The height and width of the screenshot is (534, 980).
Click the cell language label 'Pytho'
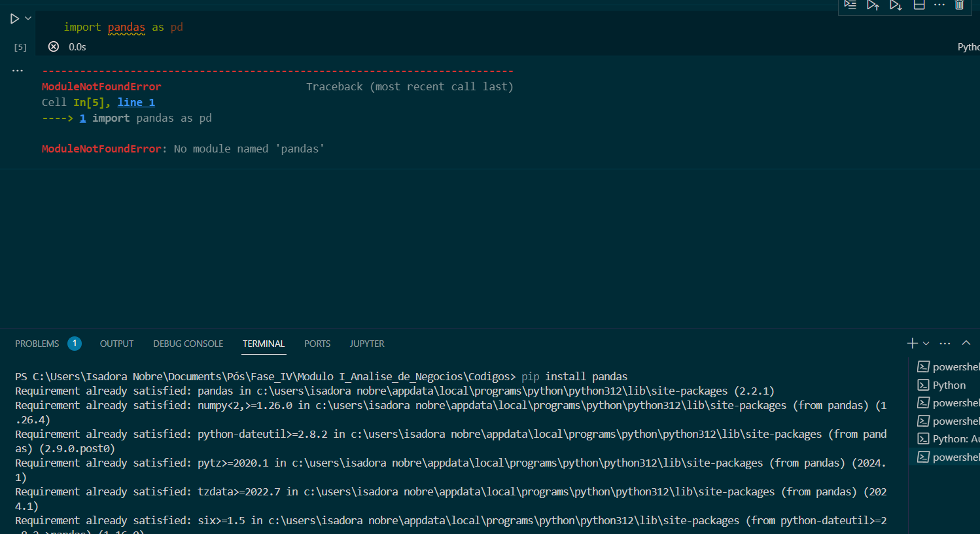(x=968, y=47)
